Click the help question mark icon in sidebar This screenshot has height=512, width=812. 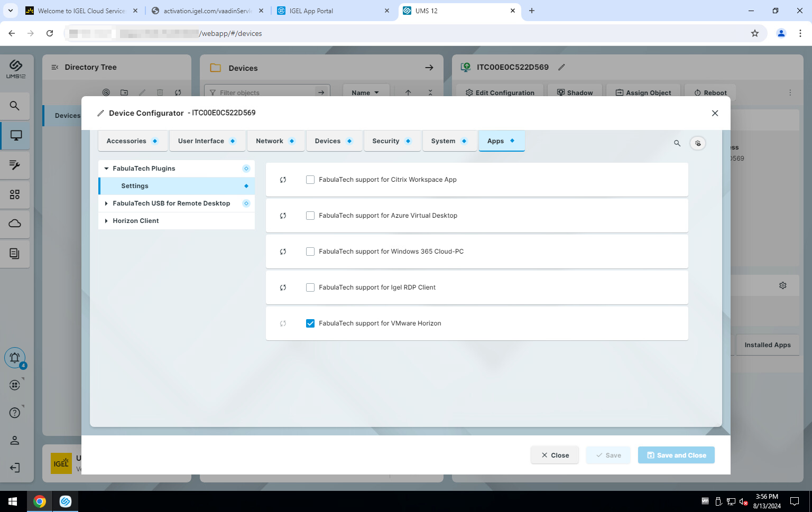[15, 413]
